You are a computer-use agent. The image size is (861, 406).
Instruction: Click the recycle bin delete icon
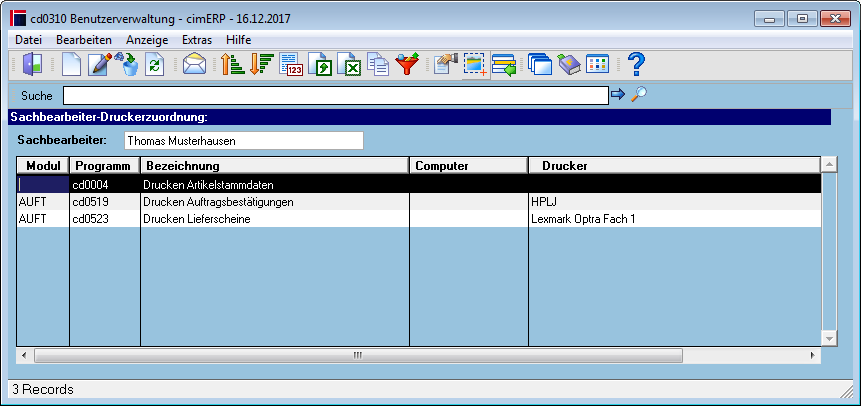click(x=128, y=64)
